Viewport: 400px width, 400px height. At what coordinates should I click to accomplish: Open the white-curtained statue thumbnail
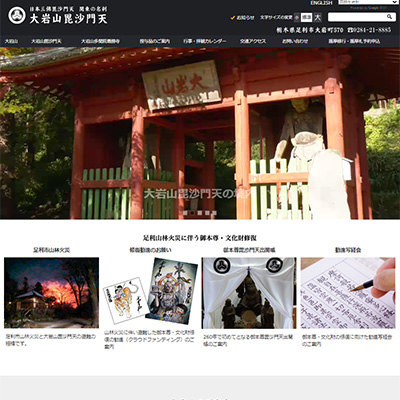point(249,293)
